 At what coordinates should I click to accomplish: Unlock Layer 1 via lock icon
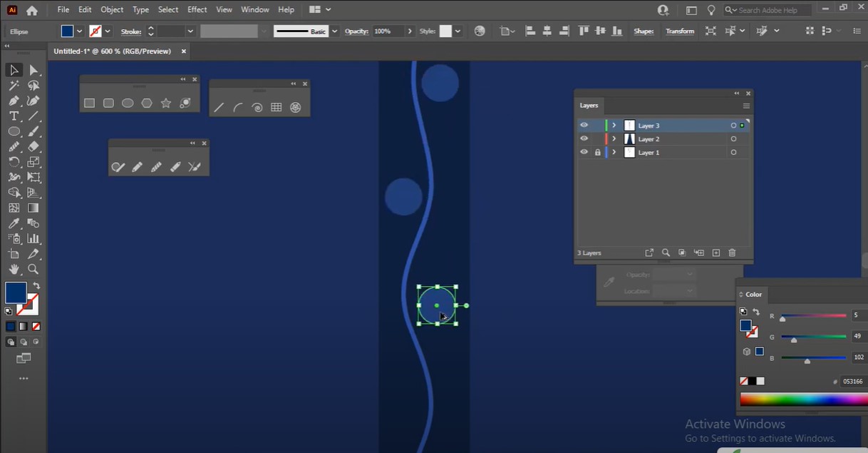click(597, 153)
